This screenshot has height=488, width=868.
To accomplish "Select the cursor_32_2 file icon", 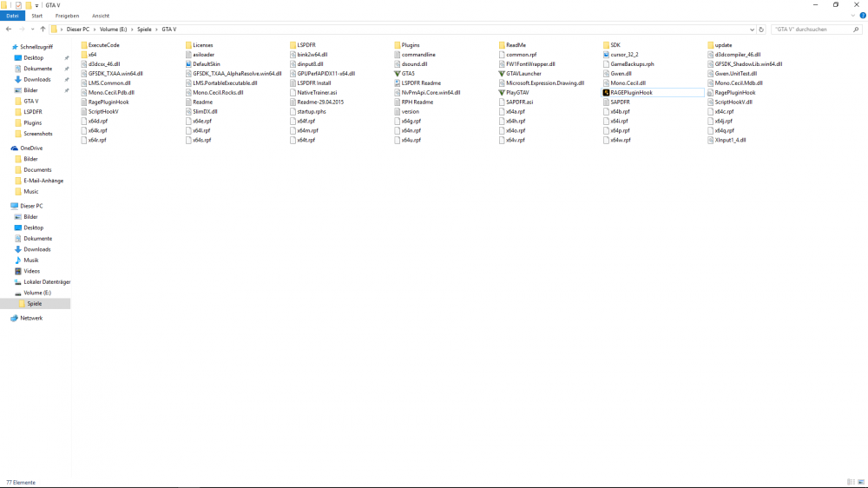I will coord(606,55).
